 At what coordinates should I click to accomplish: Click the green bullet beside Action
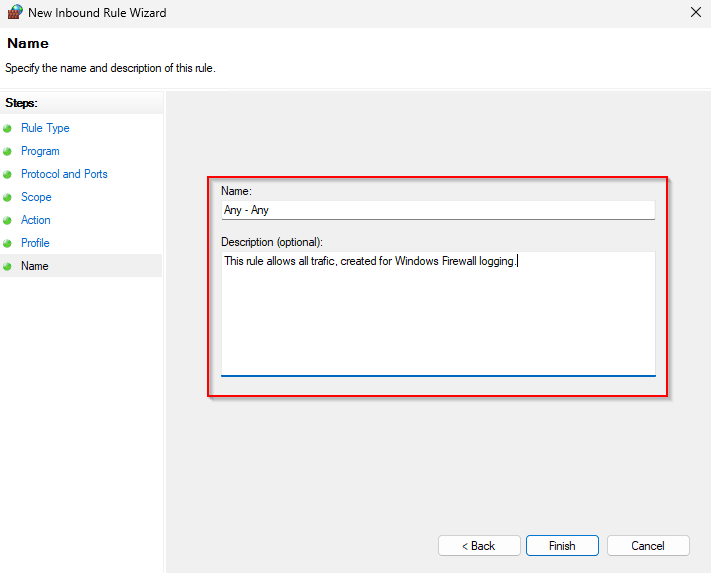(8, 221)
